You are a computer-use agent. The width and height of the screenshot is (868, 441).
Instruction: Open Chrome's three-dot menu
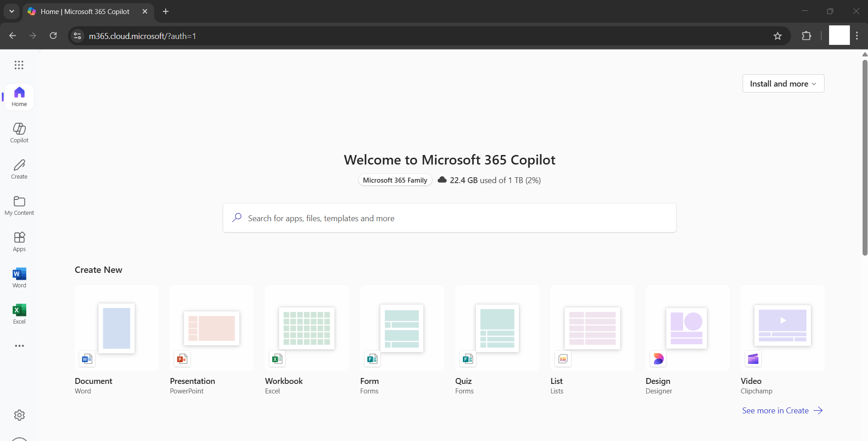(x=857, y=36)
